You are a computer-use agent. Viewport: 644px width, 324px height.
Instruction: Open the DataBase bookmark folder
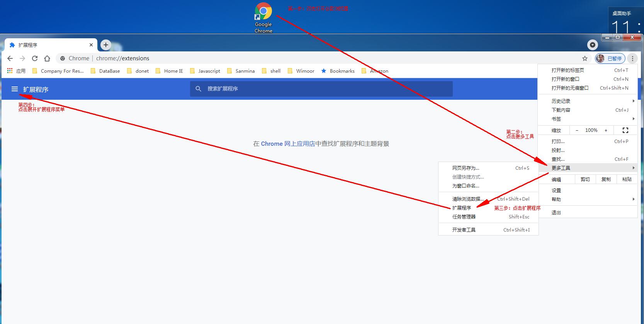[x=105, y=71]
